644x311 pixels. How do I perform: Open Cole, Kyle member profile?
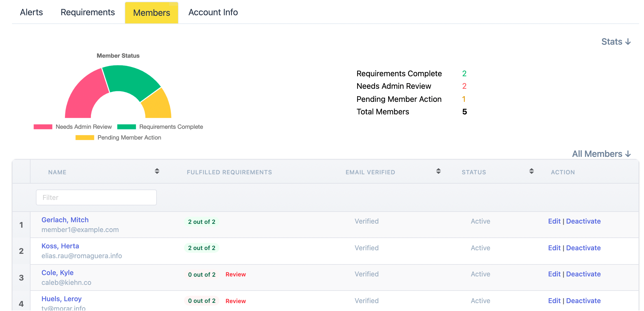click(x=57, y=273)
